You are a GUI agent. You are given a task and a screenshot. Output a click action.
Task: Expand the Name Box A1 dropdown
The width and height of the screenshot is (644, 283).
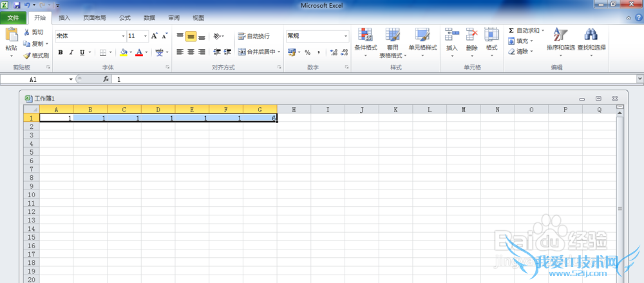pyautogui.click(x=71, y=79)
